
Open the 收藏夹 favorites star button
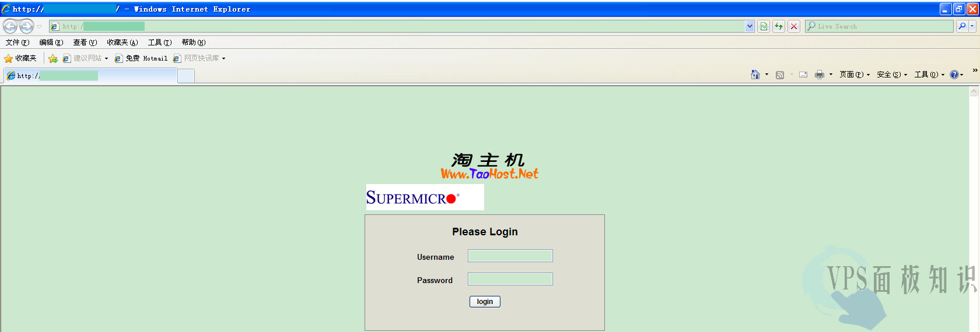20,58
